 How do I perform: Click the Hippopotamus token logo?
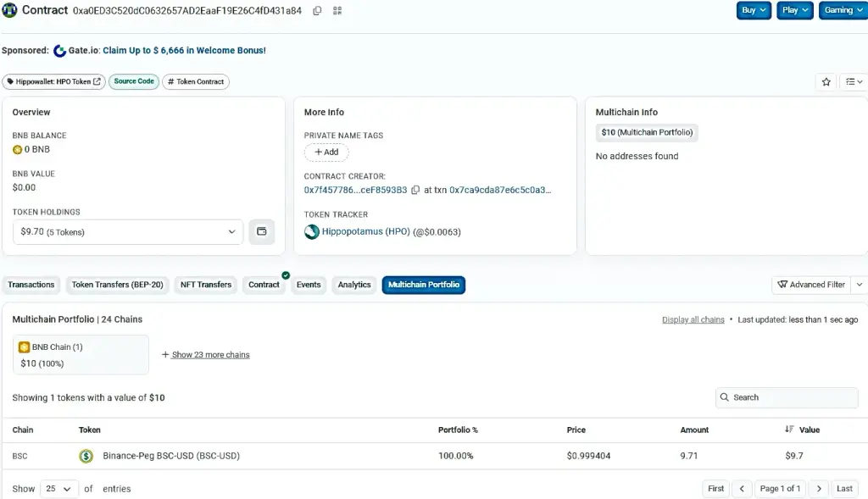[312, 232]
